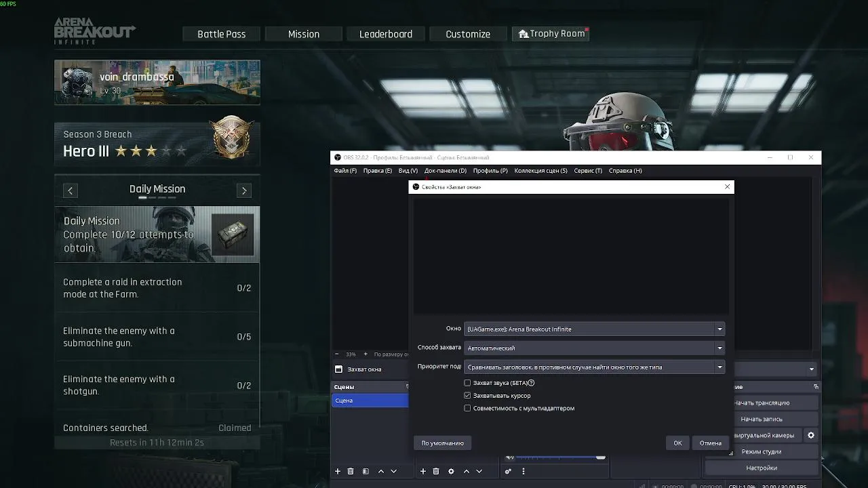Open audio mixer three-dot menu

pyautogui.click(x=523, y=471)
